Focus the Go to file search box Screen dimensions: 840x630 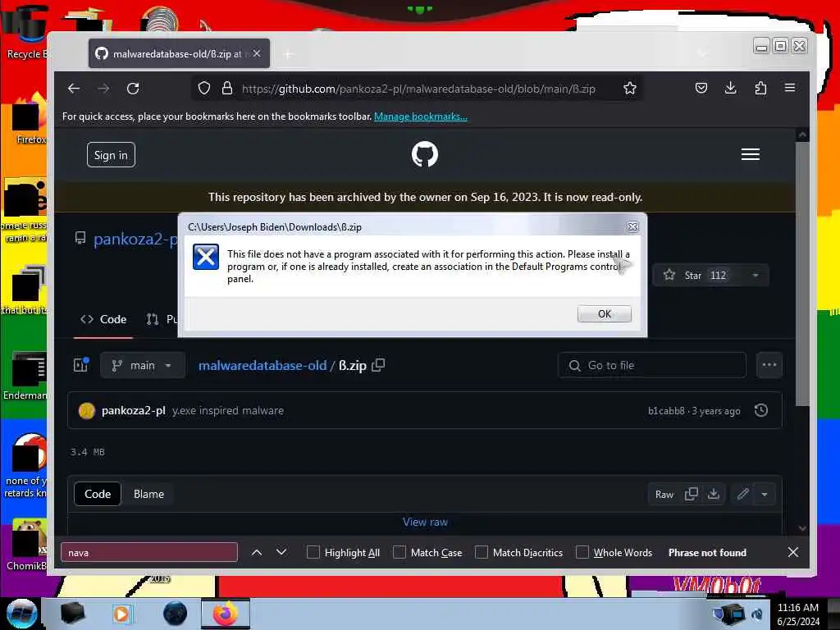pyautogui.click(x=651, y=365)
